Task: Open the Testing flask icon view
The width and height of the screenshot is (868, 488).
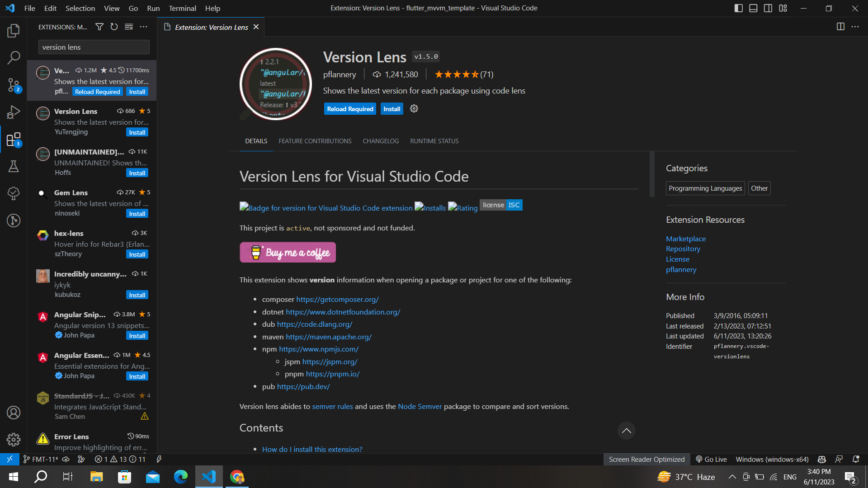Action: 14,166
